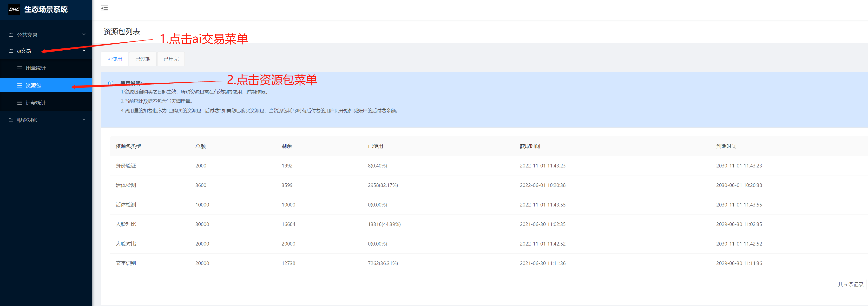Click acquisition time 2022-11-01 11:43:55
This screenshot has height=306, width=868.
tap(542, 205)
